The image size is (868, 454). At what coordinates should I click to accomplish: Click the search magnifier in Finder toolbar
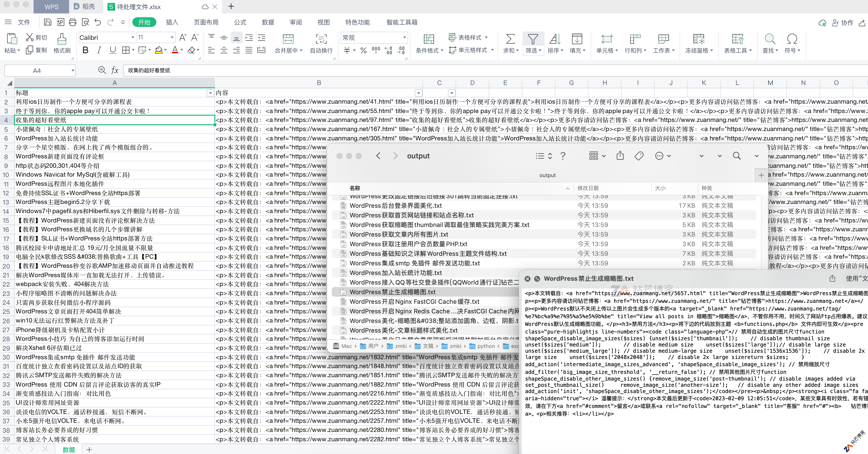click(x=737, y=155)
